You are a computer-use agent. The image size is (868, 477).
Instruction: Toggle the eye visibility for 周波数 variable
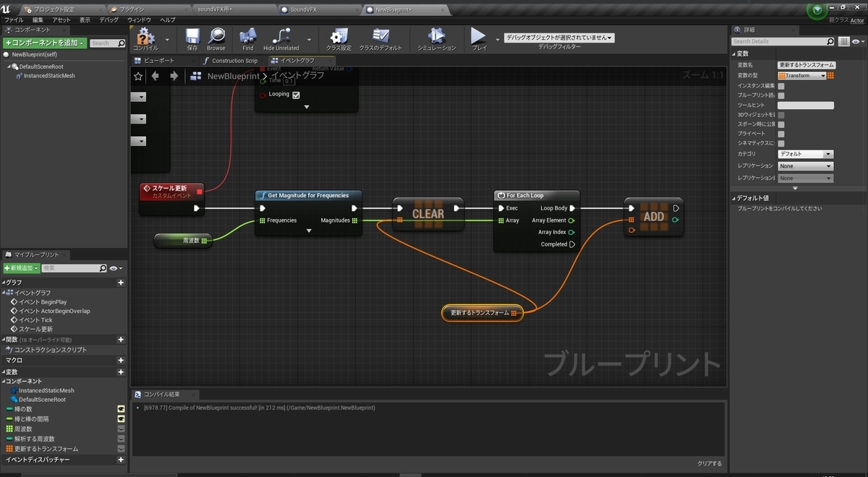121,429
